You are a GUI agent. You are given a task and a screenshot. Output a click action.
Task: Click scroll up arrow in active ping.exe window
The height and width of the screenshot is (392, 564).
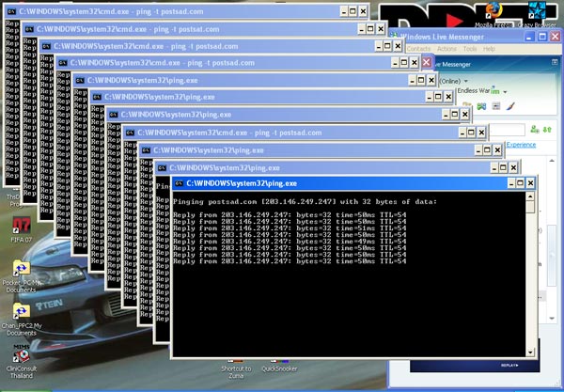530,196
